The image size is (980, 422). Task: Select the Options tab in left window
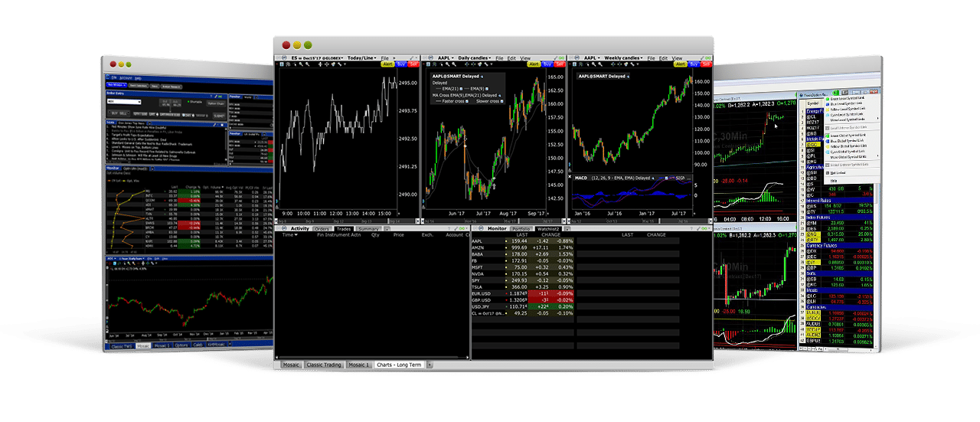click(182, 346)
